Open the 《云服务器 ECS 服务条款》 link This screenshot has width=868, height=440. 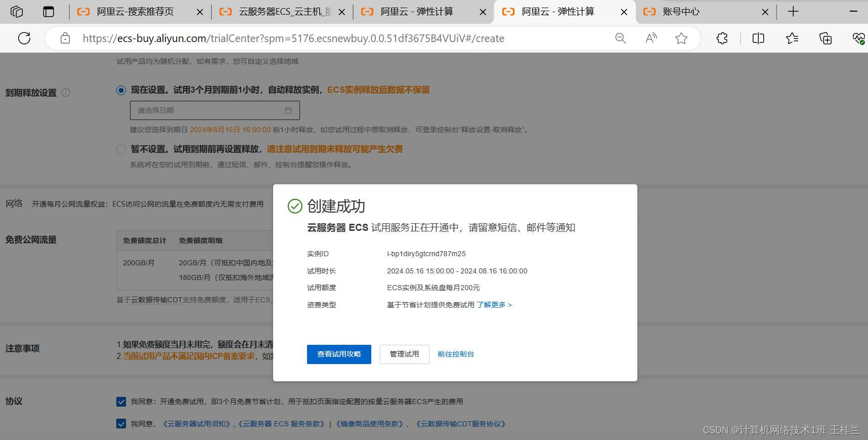pyautogui.click(x=281, y=424)
